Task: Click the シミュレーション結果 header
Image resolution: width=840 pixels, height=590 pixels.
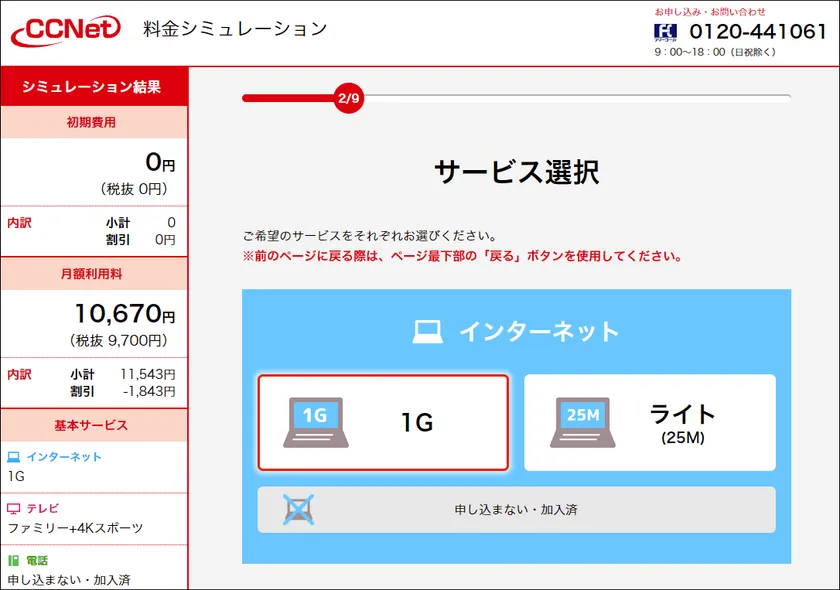Action: tap(92, 87)
